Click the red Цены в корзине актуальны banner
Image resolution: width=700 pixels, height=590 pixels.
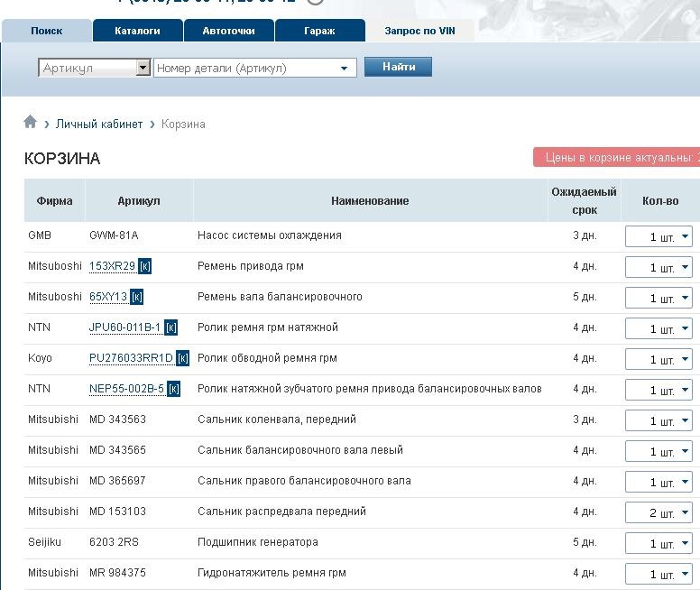pyautogui.click(x=616, y=158)
